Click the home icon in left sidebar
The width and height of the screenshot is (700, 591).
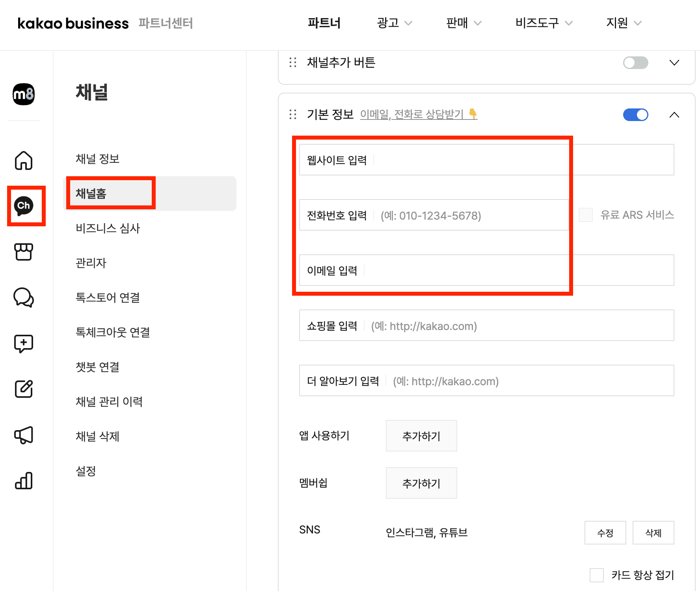24,160
